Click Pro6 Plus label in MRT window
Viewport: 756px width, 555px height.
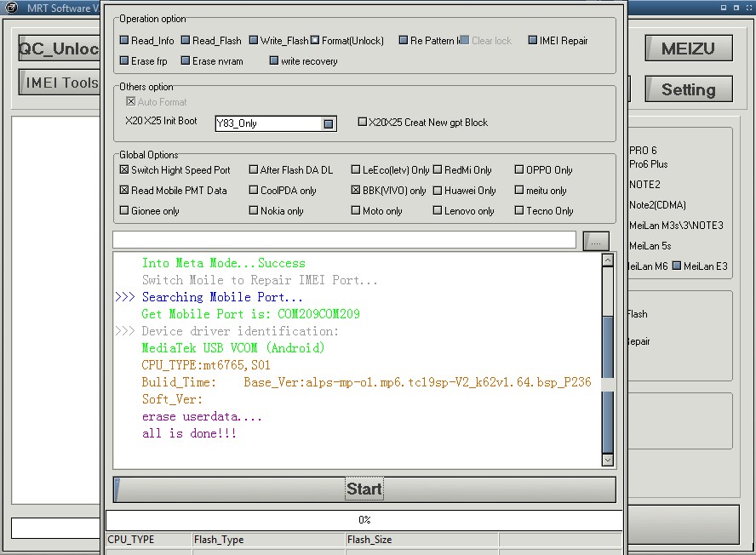tap(649, 164)
